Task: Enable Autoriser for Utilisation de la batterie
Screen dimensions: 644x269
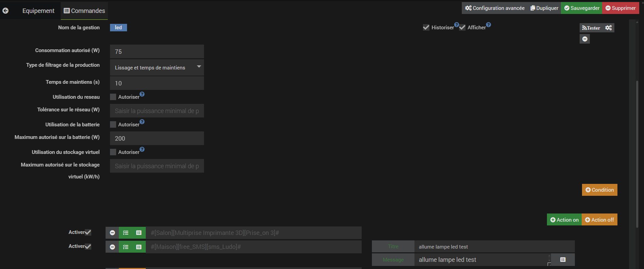Action: point(113,125)
